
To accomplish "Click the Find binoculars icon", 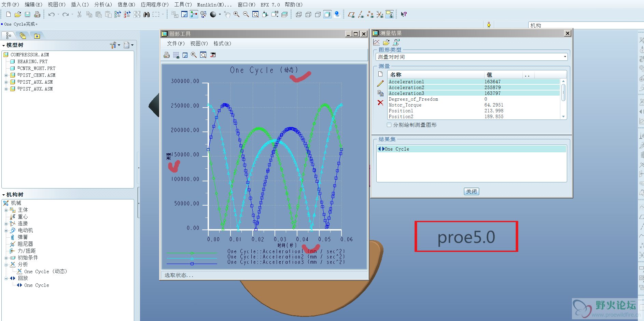I will [x=146, y=14].
